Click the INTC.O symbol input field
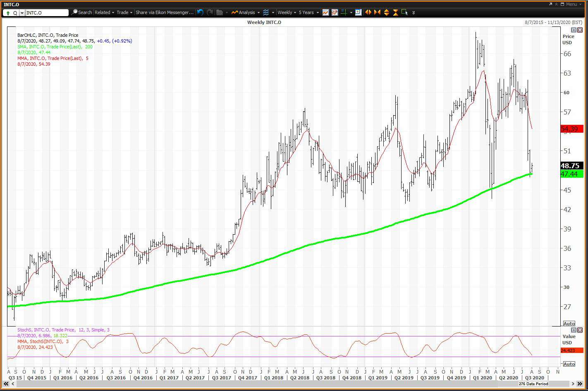 click(x=47, y=13)
